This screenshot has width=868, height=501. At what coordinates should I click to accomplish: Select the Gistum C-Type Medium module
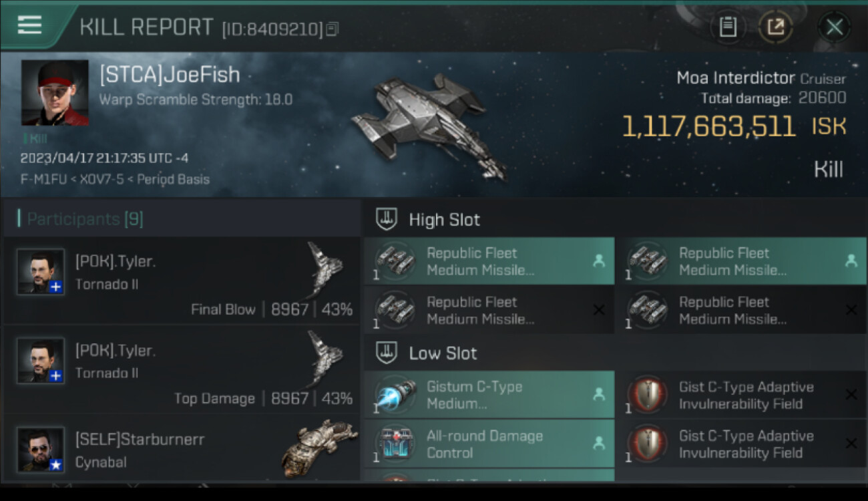click(x=489, y=395)
